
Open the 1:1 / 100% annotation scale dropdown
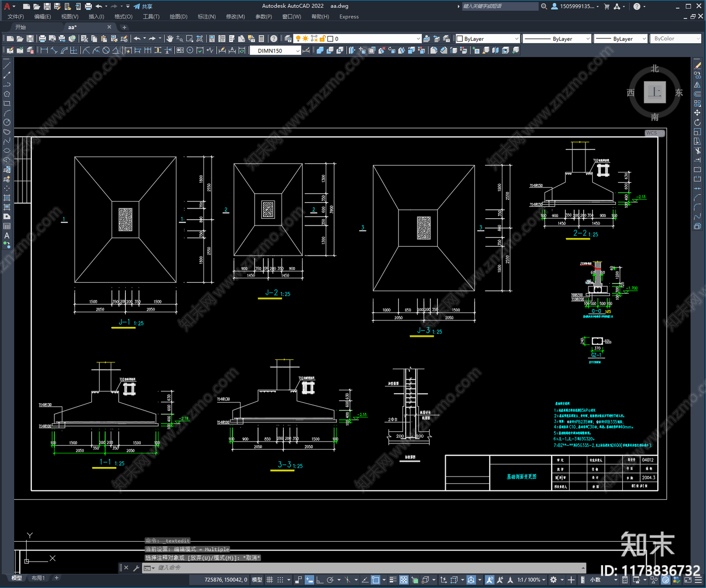coord(532,580)
